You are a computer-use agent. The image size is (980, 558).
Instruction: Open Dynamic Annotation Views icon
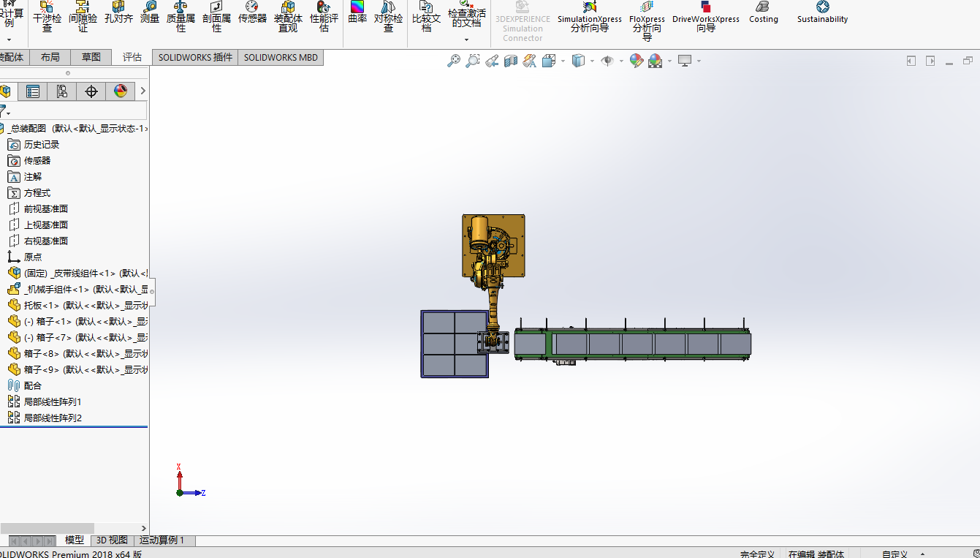530,61
